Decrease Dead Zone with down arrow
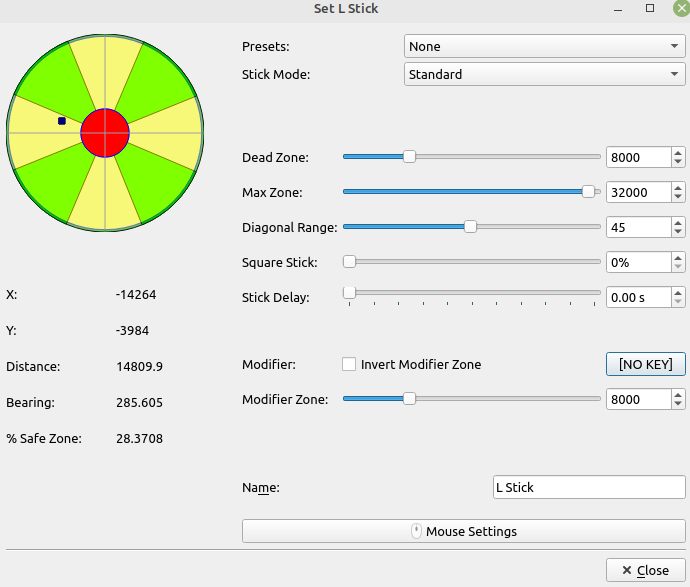Screen dimensions: 690x587 [x=678, y=162]
